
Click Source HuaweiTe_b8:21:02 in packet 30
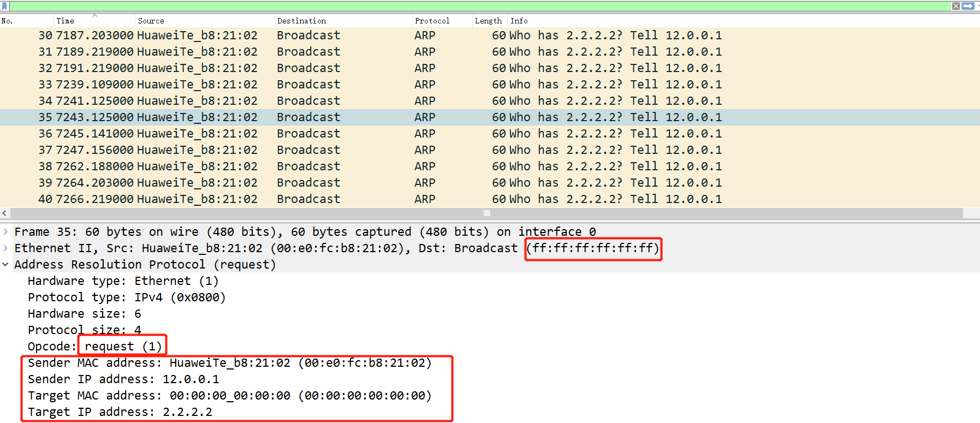[x=197, y=35]
